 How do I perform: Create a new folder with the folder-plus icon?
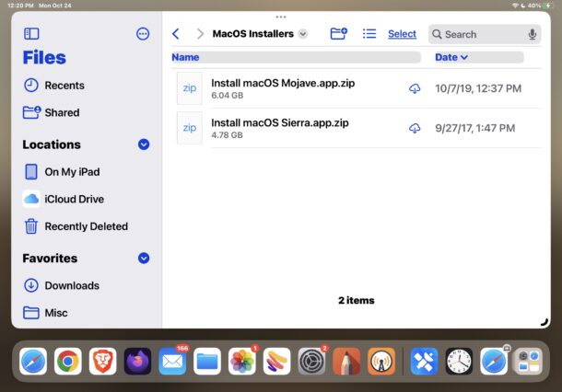(338, 34)
